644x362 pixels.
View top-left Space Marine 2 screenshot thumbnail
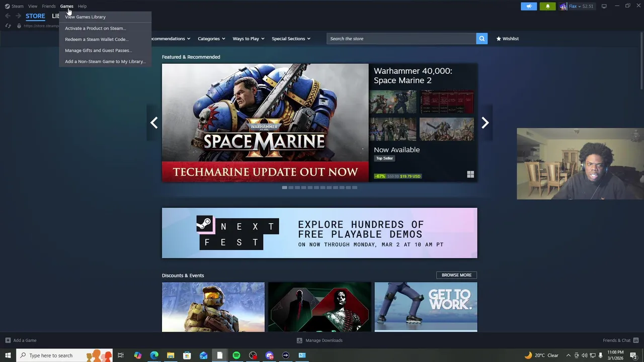coord(393,102)
